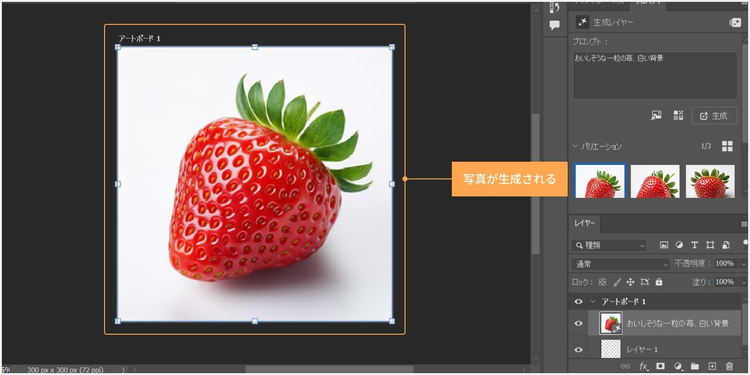Delete layer with trash icon
The height and width of the screenshot is (375, 750).
click(729, 366)
